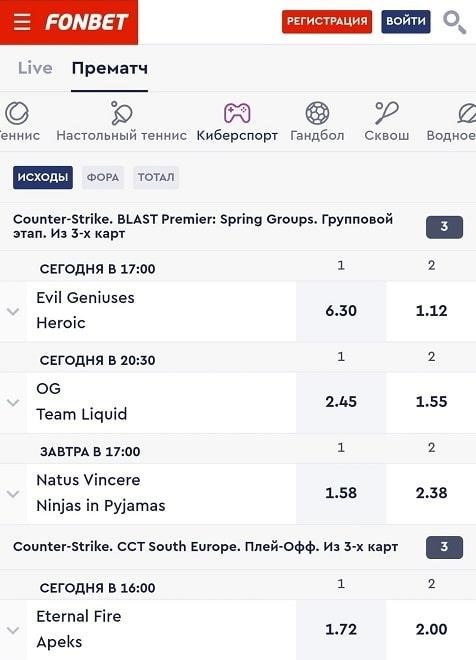Click the Регистрация button

tap(327, 21)
